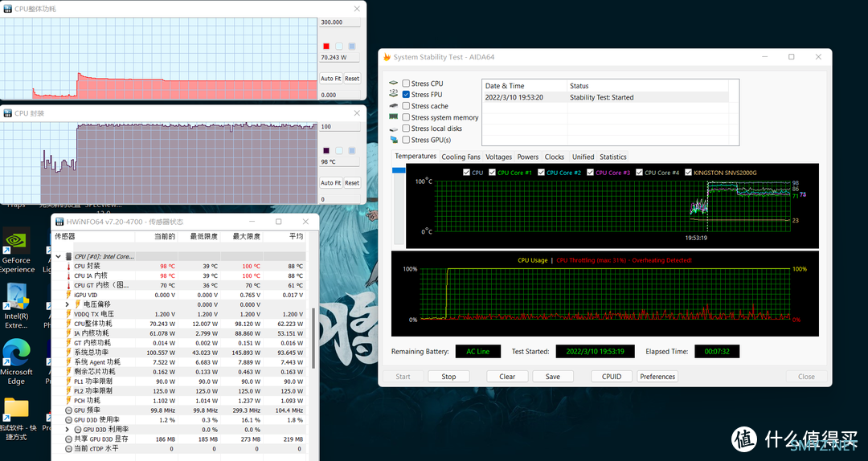The image size is (868, 461).
Task: Click lightning icon for 系统总功率 row
Action: tap(68, 353)
